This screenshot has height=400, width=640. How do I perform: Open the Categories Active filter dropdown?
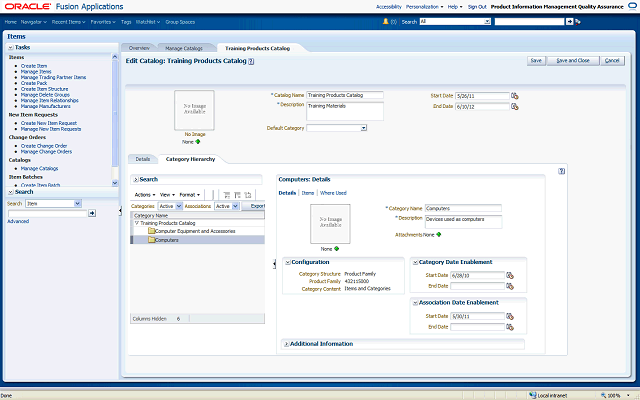[x=179, y=206]
